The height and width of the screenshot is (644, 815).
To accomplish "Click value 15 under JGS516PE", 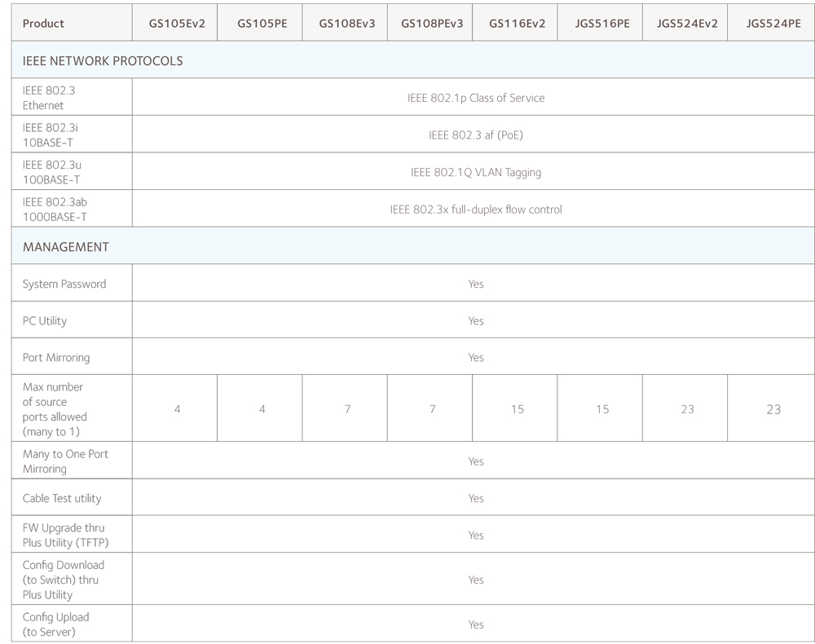I will coord(602,409).
